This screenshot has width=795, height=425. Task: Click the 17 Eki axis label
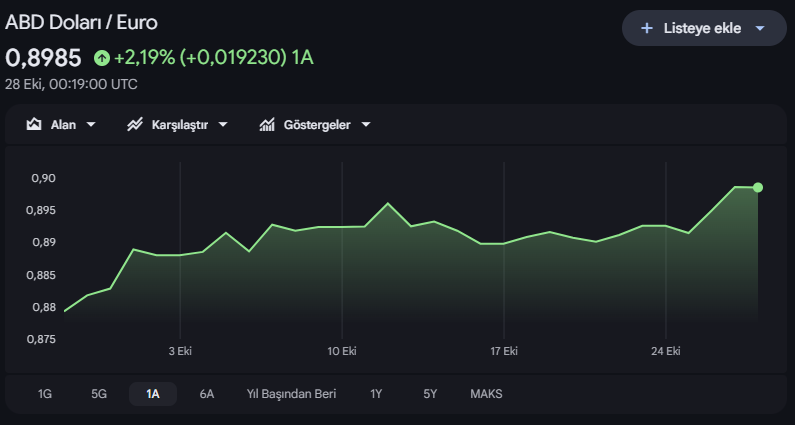504,351
